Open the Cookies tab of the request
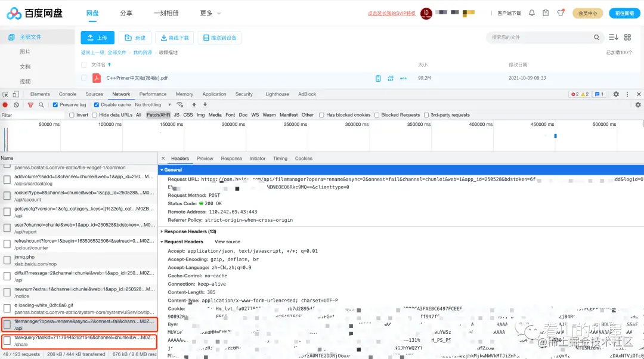This screenshot has width=644, height=359. [304, 158]
